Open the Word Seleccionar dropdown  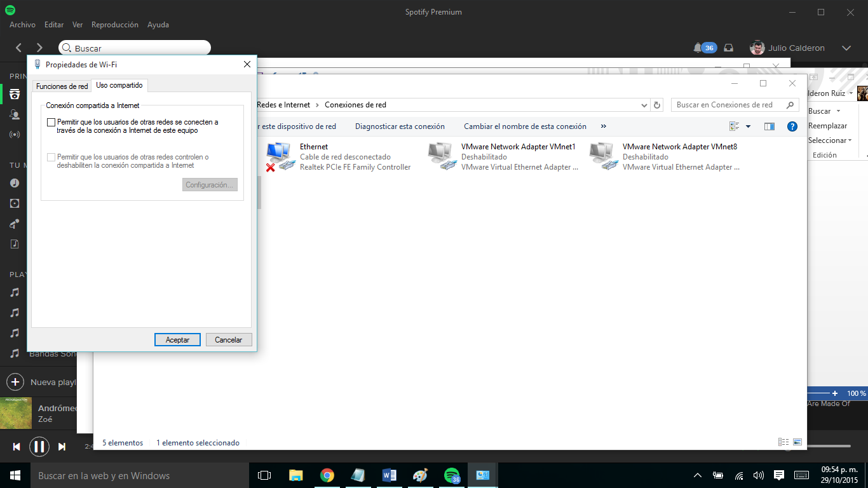pyautogui.click(x=830, y=140)
